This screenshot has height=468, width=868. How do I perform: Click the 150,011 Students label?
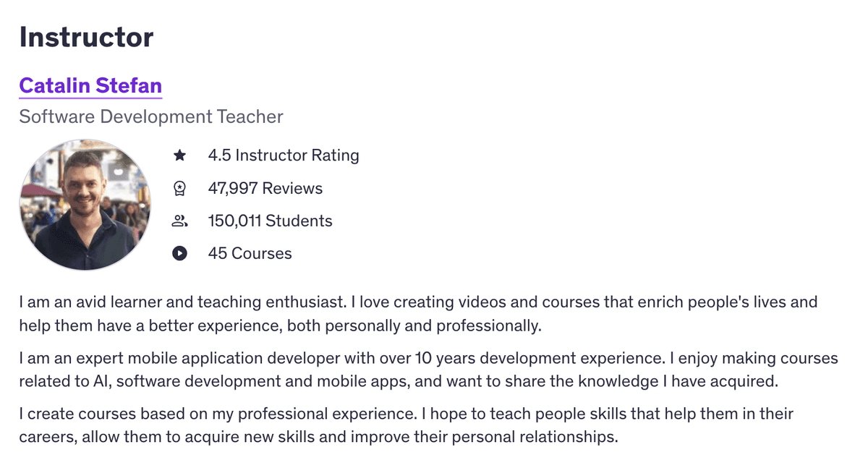click(270, 221)
